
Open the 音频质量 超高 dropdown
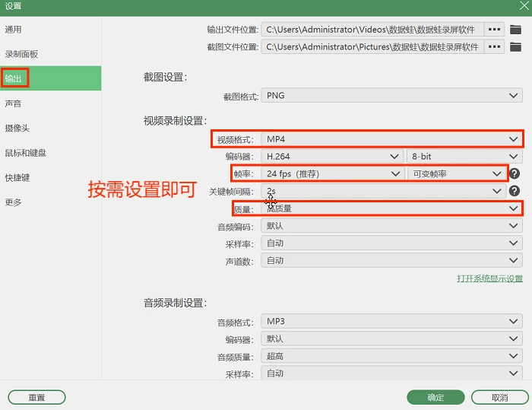coord(391,356)
